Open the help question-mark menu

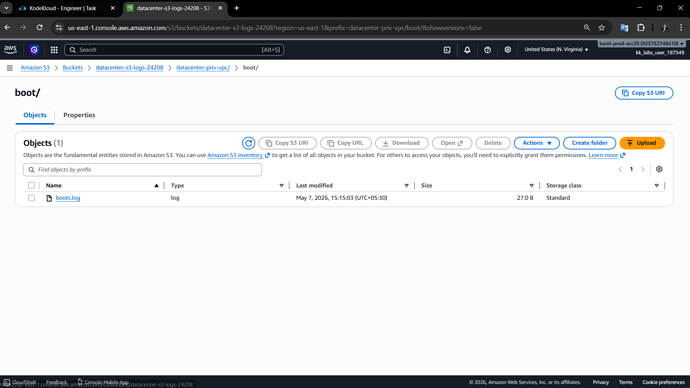488,50
